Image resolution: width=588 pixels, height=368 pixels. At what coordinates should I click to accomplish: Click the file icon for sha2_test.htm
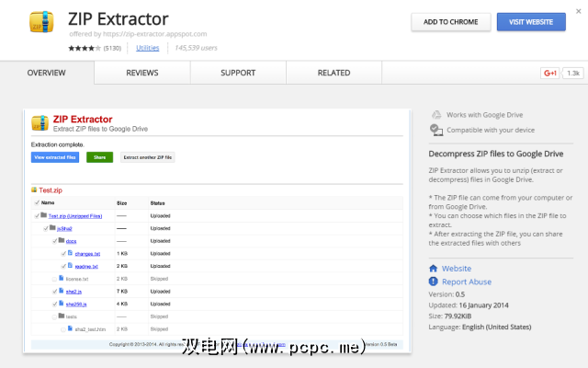click(x=70, y=328)
